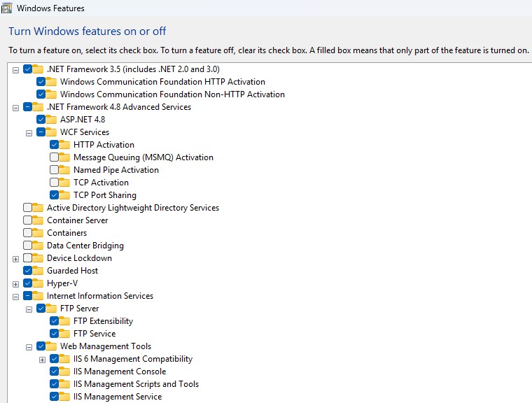Uncheck TCP Port Sharing
This screenshot has width=532, height=403.
54,195
